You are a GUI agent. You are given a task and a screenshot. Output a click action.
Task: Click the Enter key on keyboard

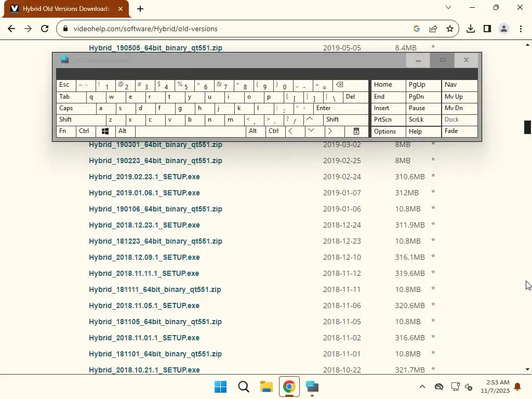click(341, 108)
